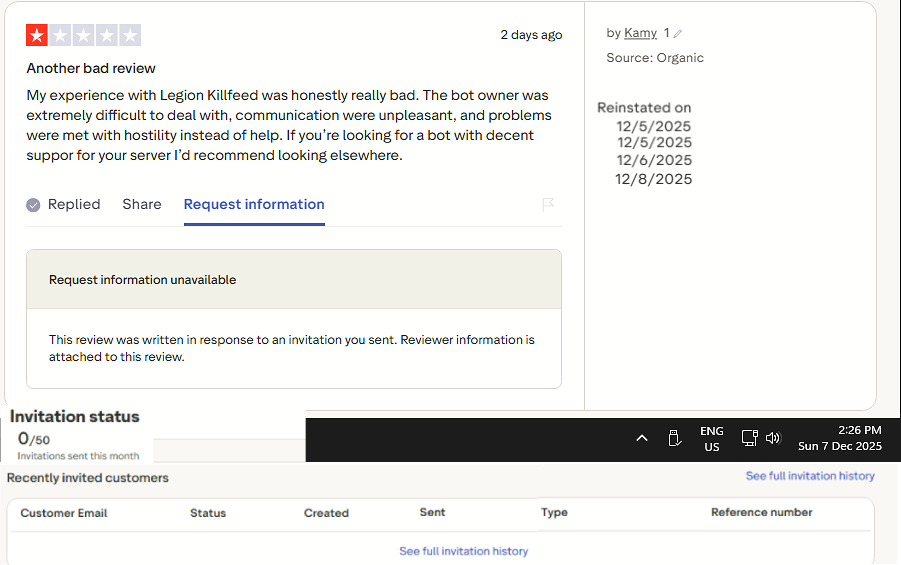Viewport: 901px width, 565px height.
Task: Click the USB safely remove hardware tray icon
Action: pyautogui.click(x=675, y=439)
